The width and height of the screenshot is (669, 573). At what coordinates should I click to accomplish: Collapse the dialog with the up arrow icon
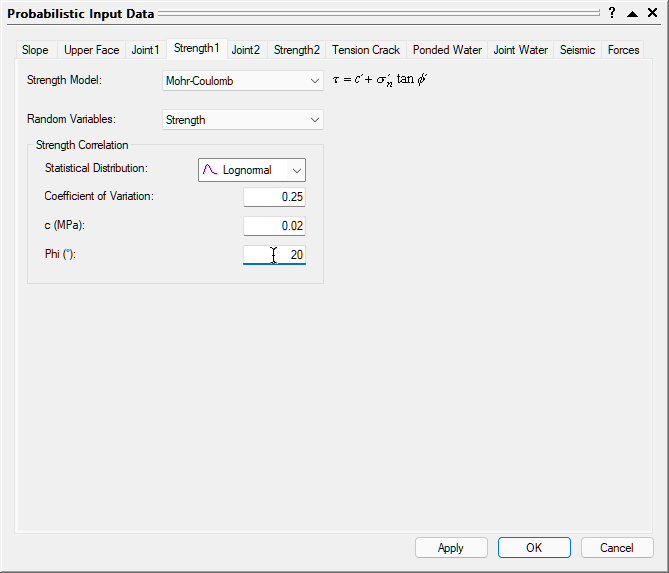632,14
